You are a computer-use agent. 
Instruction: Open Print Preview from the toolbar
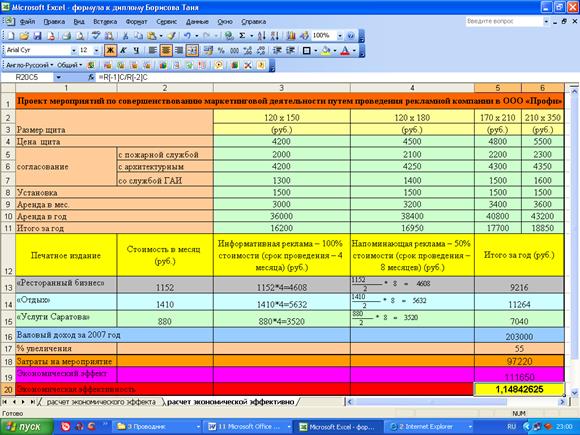pyautogui.click(x=80, y=36)
